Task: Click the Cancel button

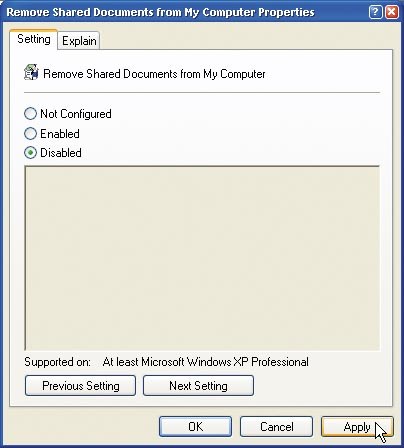Action: pyautogui.click(x=276, y=426)
